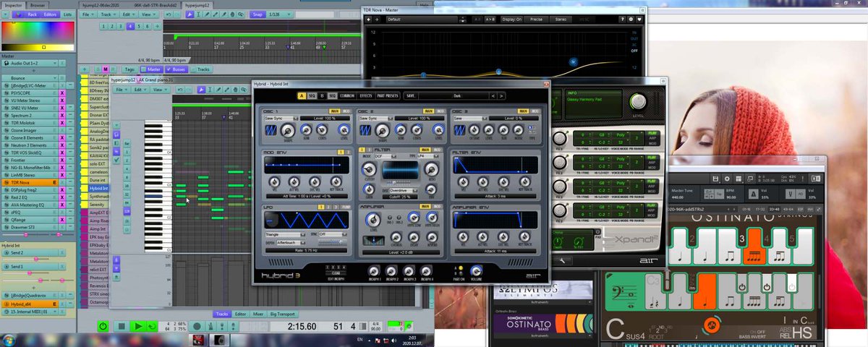868x347 pixels.
Task: Select the pointer tool in piano roll editor
Action: click(x=201, y=90)
